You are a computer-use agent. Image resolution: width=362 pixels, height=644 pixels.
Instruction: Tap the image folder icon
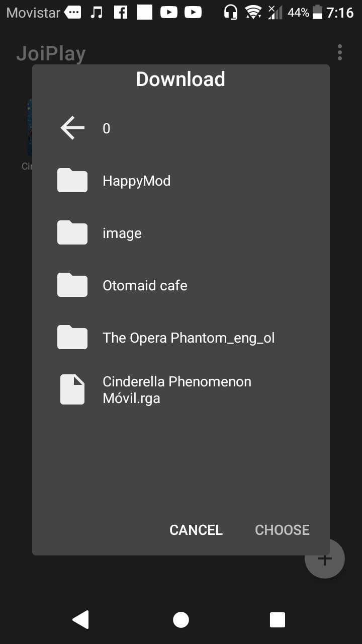72,233
